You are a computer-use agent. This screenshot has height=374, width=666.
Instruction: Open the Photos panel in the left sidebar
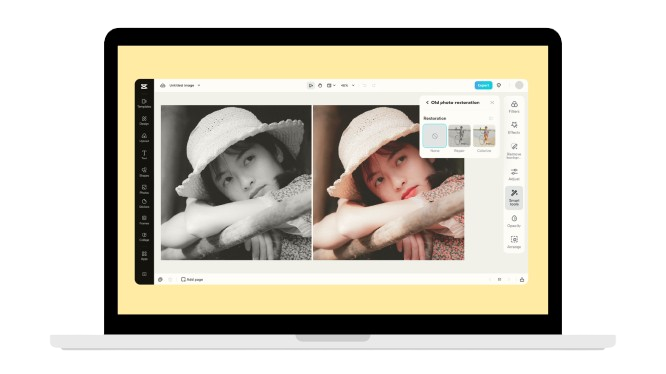(x=144, y=189)
